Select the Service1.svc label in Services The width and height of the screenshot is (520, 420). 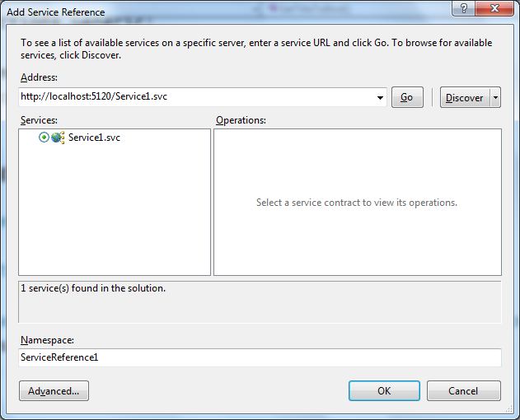[x=94, y=138]
